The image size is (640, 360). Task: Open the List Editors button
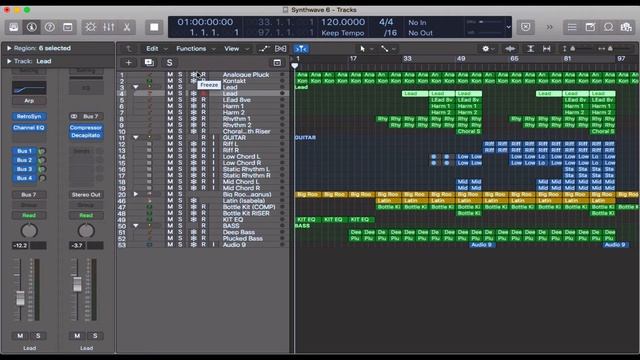[572, 27]
